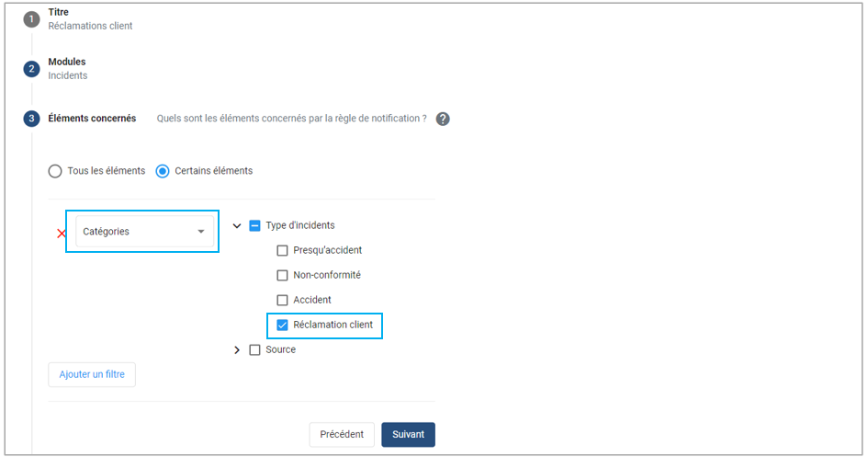Toggle the Type d'incidents parent checkbox
The height and width of the screenshot is (457, 868).
[x=255, y=225]
